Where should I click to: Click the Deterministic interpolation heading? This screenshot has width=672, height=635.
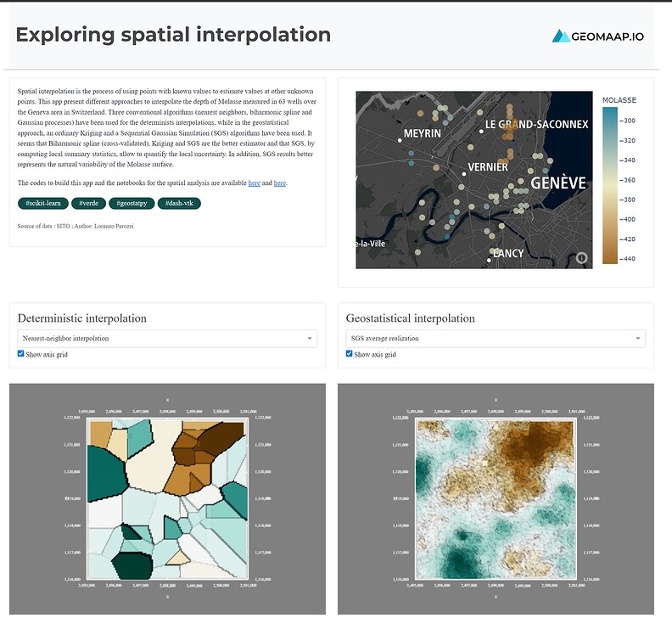(81, 318)
